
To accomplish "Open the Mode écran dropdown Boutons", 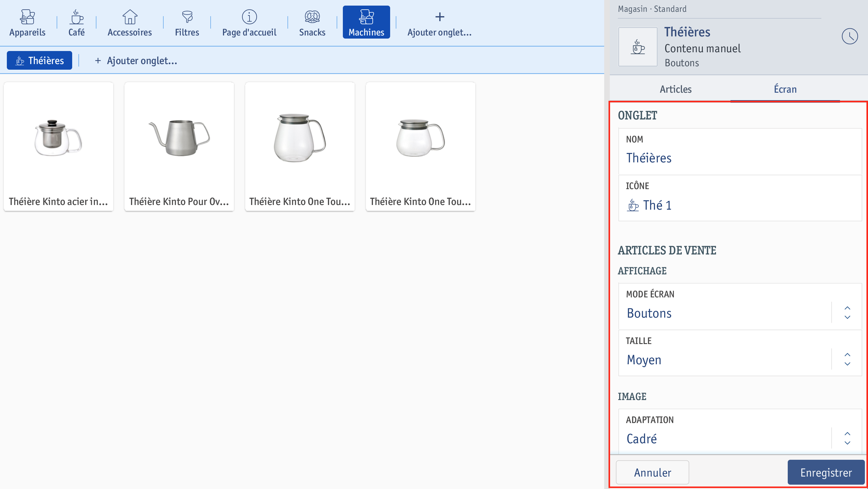I will 740,306.
